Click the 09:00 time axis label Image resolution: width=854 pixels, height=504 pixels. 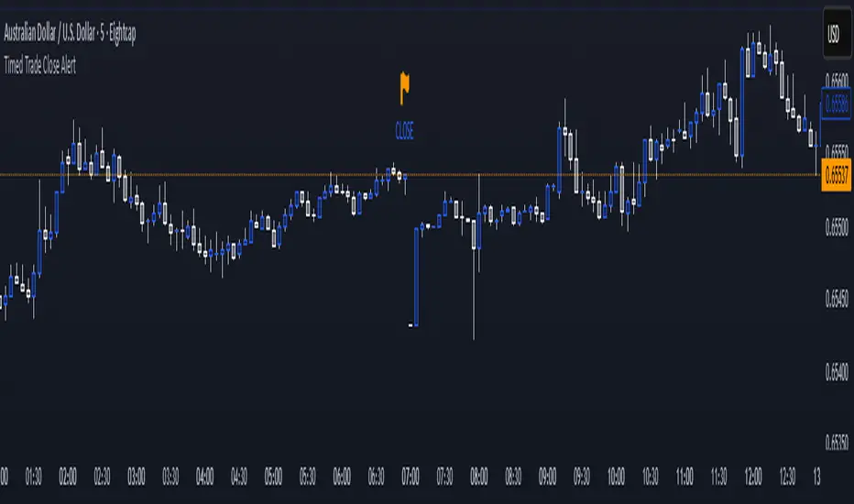[x=547, y=477]
